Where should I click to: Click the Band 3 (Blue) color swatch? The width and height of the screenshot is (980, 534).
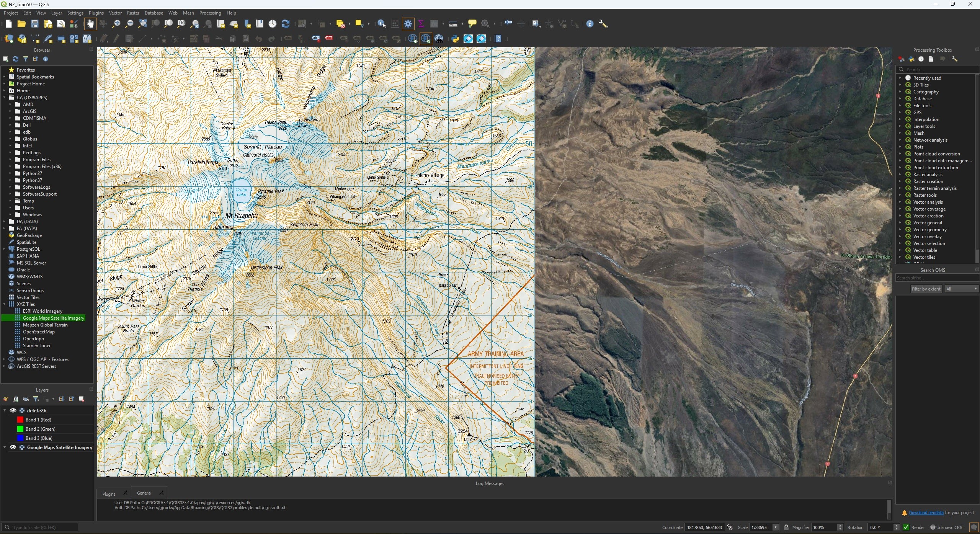20,438
